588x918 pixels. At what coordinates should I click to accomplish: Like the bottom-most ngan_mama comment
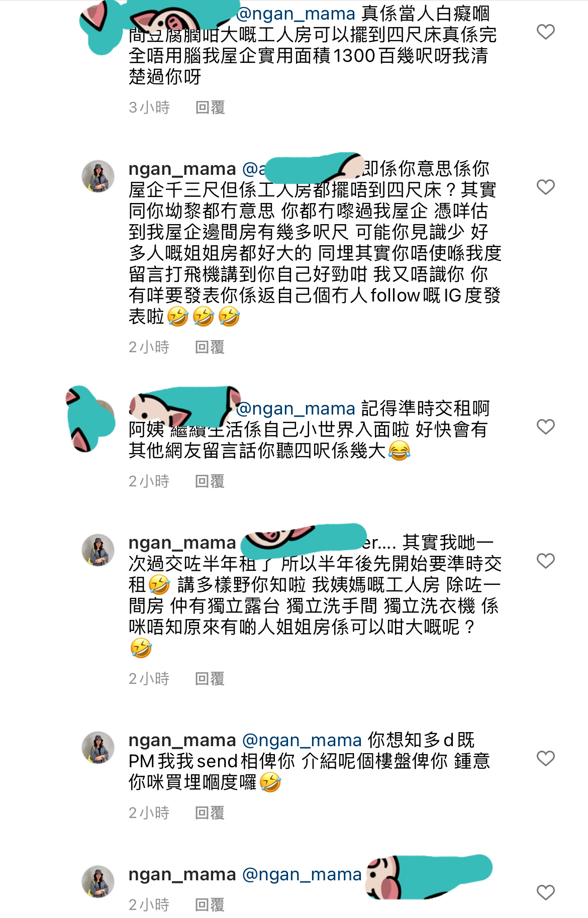(x=545, y=892)
